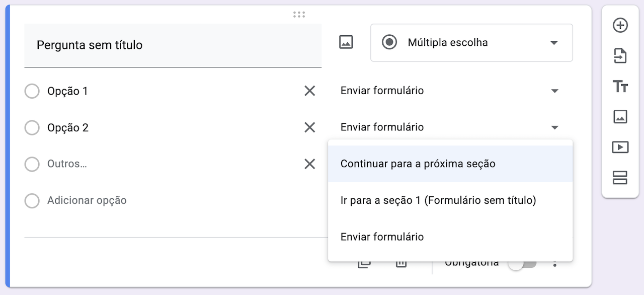The height and width of the screenshot is (295, 644).
Task: Click add image icon in side toolbar
Action: pyautogui.click(x=620, y=117)
